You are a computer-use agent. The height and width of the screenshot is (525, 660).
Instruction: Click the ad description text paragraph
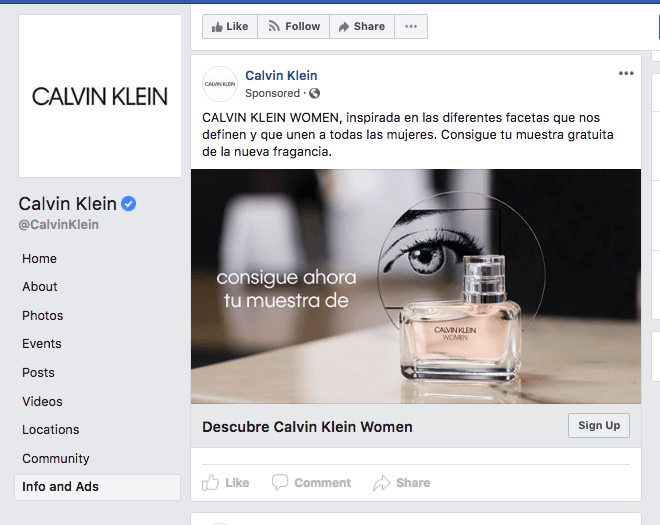click(x=407, y=135)
